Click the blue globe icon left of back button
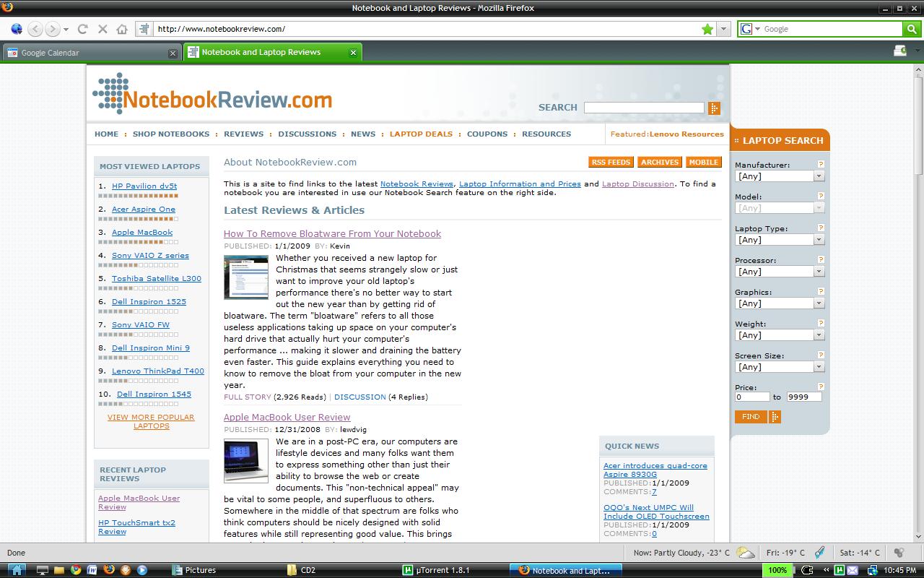924x578 pixels. 16,29
